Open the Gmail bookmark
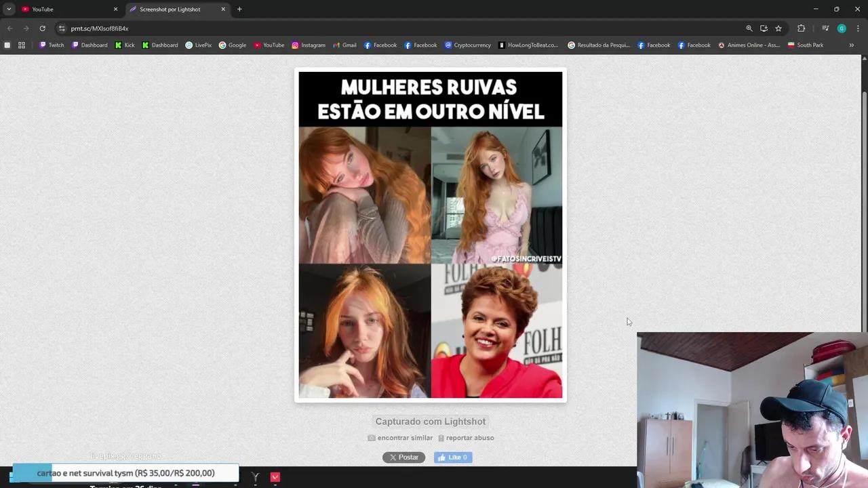The width and height of the screenshot is (868, 488). [x=344, y=45]
